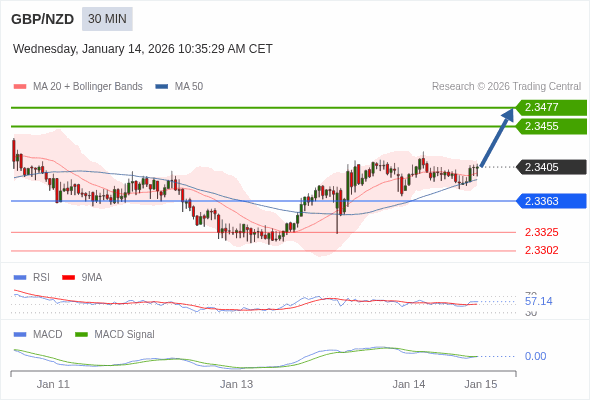Click the red 2.3325 support value
The image size is (590, 400).
[541, 232]
